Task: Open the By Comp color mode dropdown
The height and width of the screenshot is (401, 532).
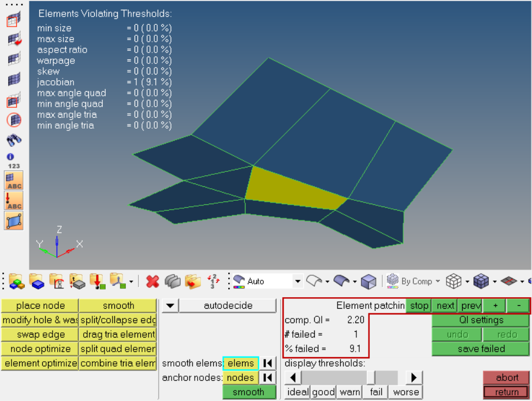Action: [x=438, y=282]
